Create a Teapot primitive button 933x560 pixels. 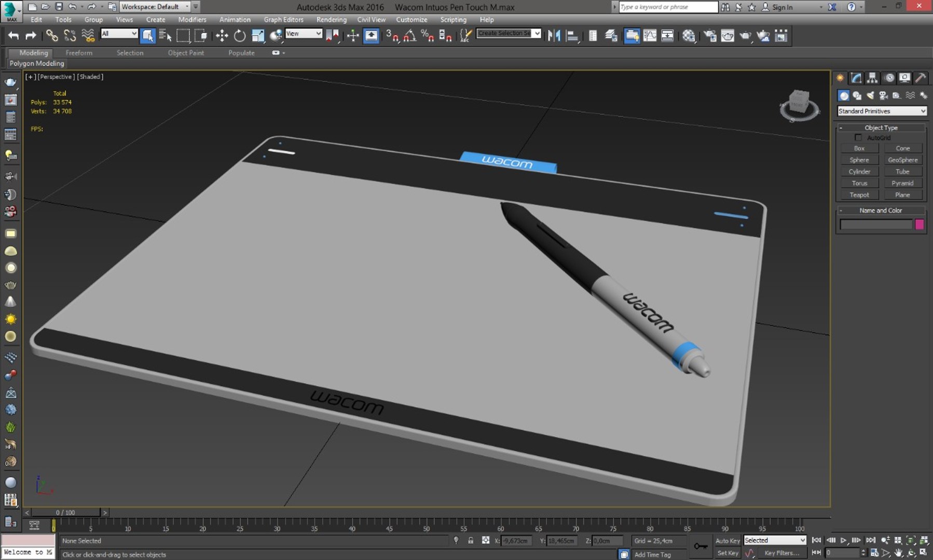pyautogui.click(x=859, y=195)
